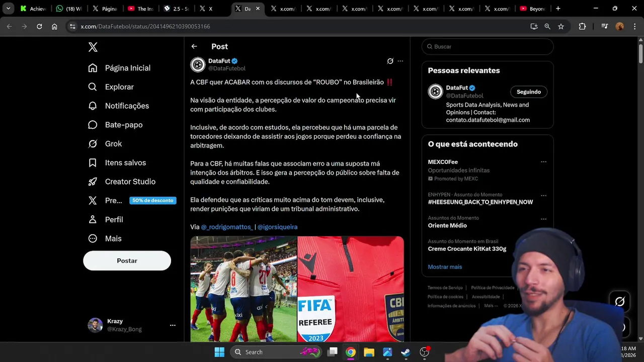Switch to the Página browser tab
Viewport: 644px width, 362px height.
point(105,9)
